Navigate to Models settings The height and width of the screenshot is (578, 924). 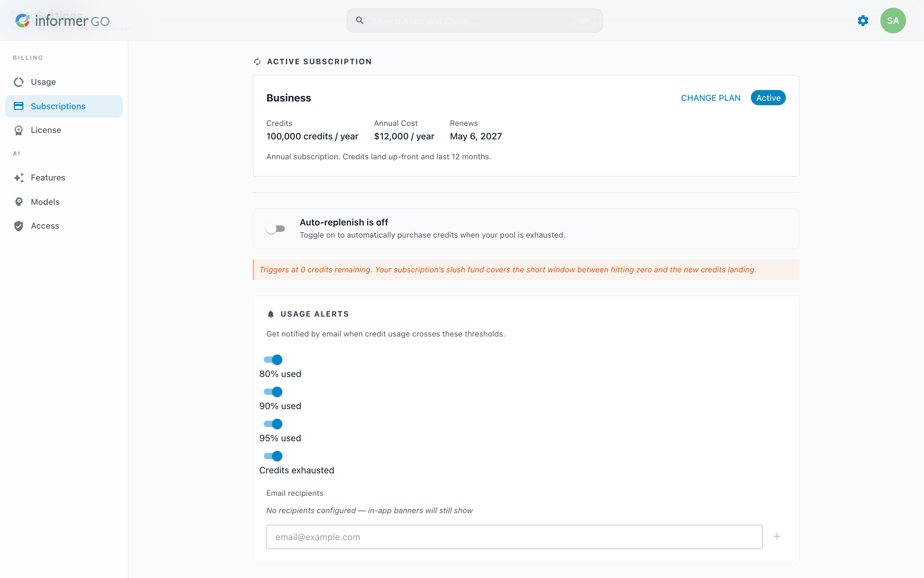(x=64, y=202)
